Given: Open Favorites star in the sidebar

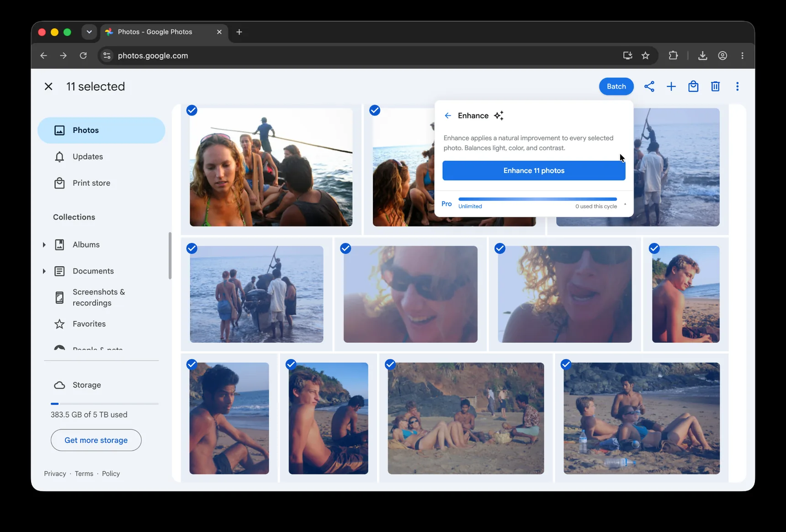Looking at the screenshot, I should click(59, 324).
